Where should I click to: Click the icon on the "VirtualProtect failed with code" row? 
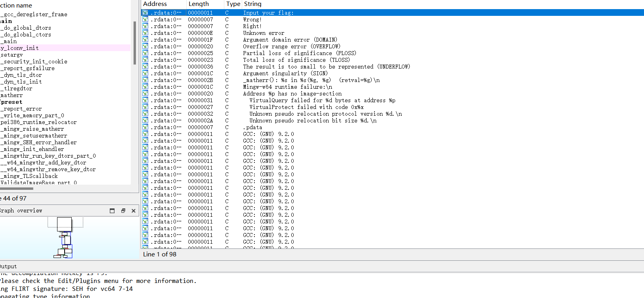point(145,107)
